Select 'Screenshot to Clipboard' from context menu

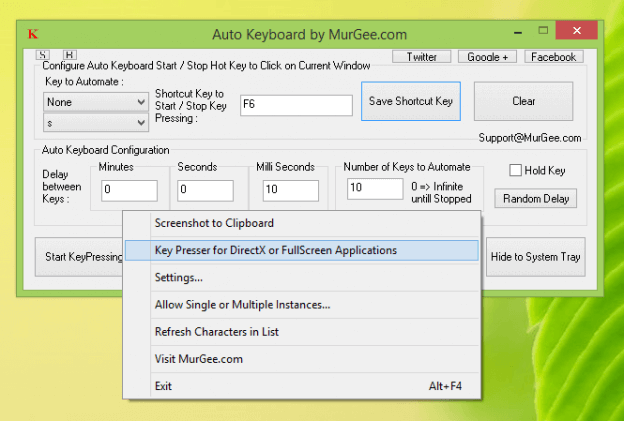coord(214,223)
